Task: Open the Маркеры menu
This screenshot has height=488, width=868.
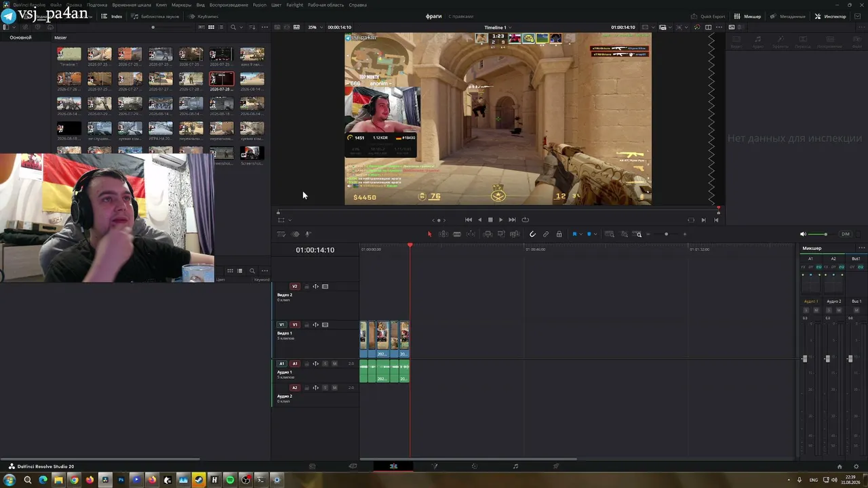Action: 181,5
